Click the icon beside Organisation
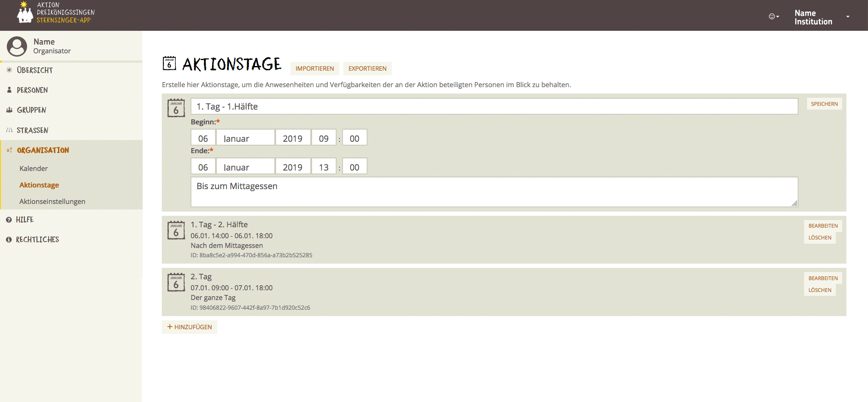Image resolution: width=868 pixels, height=402 pixels. [x=9, y=150]
